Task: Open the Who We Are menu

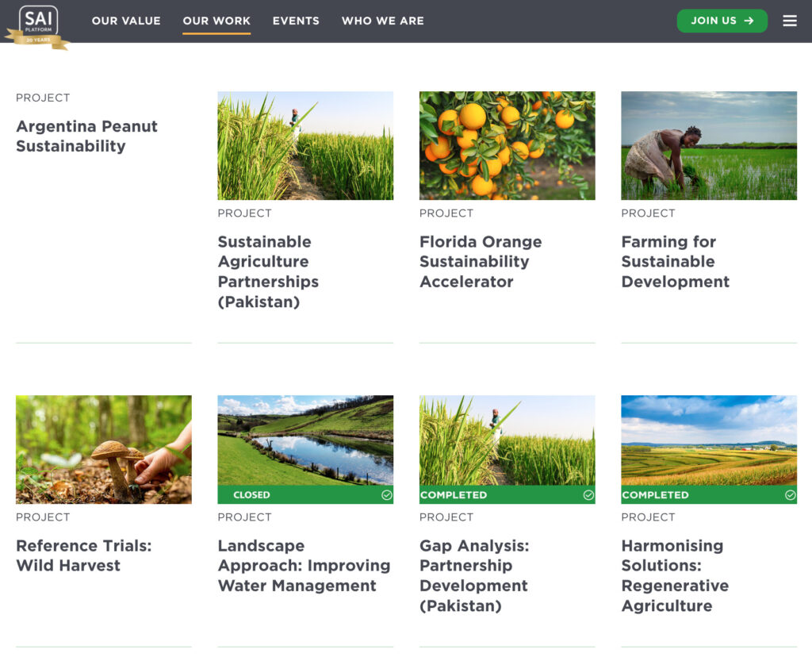Action: 382,21
